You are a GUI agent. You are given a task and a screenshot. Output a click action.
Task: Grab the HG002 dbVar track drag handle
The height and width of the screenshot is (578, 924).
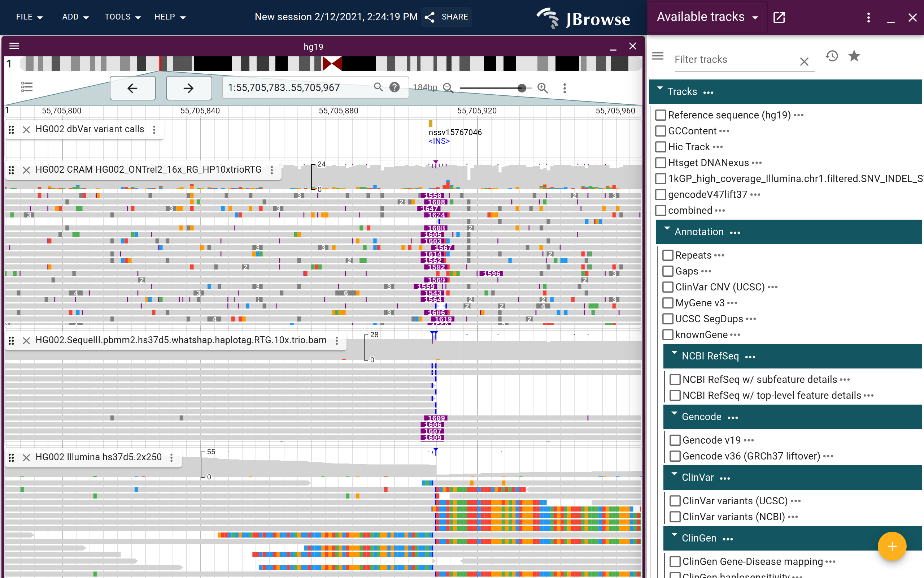(12, 130)
